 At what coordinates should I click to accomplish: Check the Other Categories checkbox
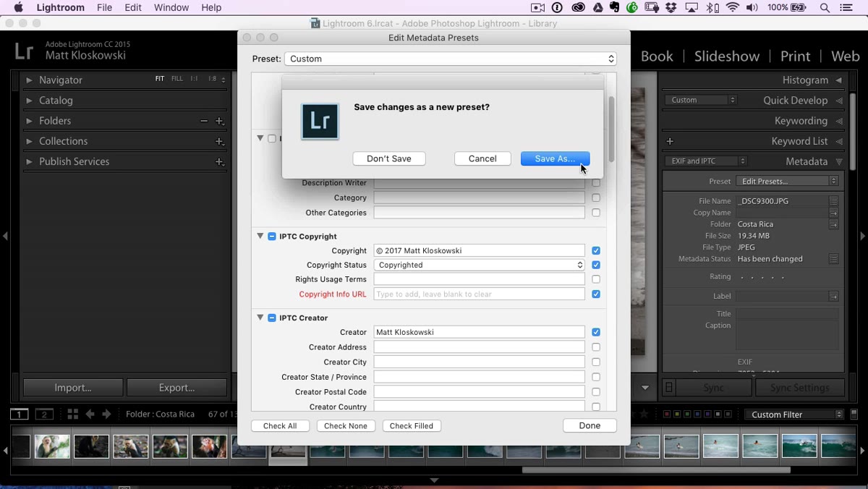596,213
